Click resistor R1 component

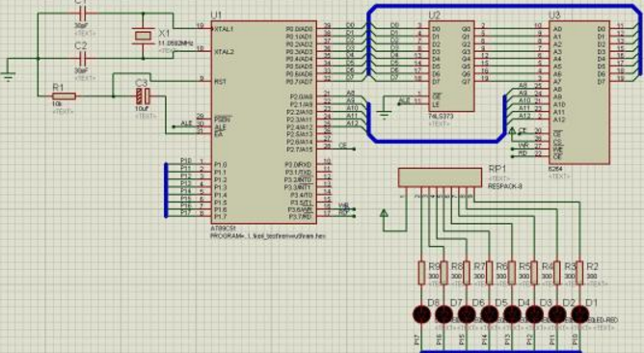coord(64,96)
